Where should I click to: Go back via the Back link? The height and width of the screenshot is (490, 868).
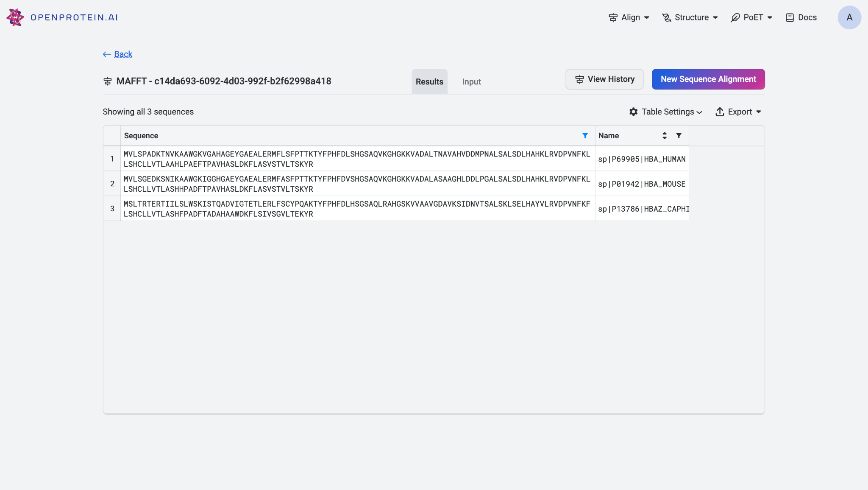[117, 54]
